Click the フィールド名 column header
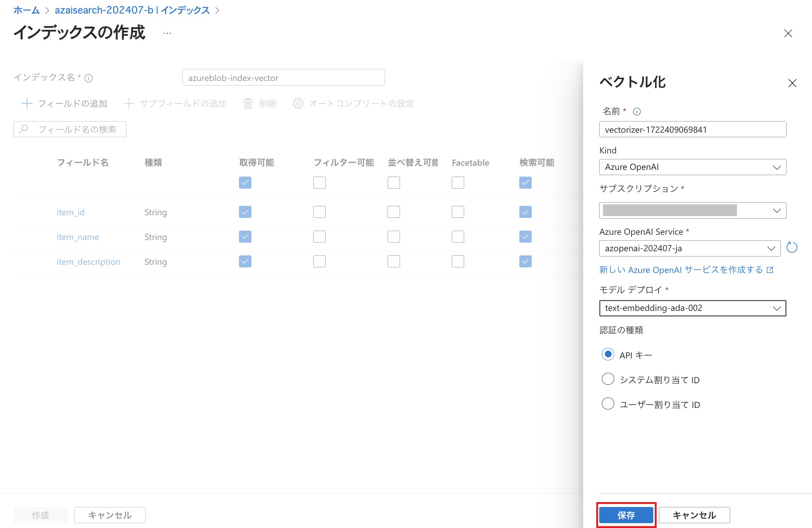Image resolution: width=812 pixels, height=528 pixels. coord(83,162)
